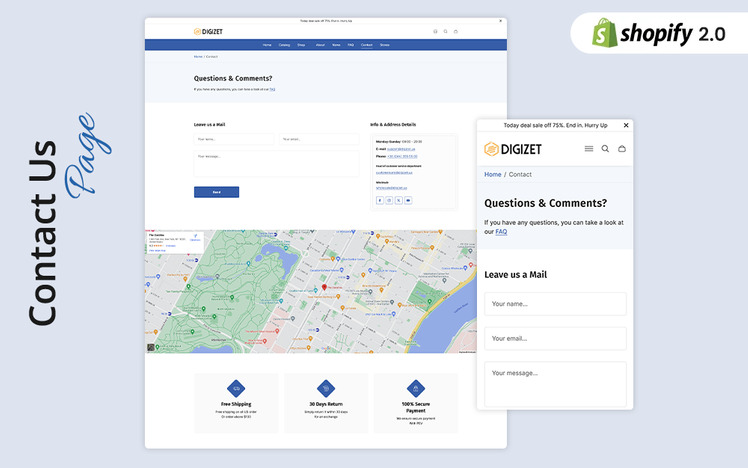Image resolution: width=748 pixels, height=468 pixels.
Task: Open the hamburger menu in mobile preview
Action: tap(589, 149)
